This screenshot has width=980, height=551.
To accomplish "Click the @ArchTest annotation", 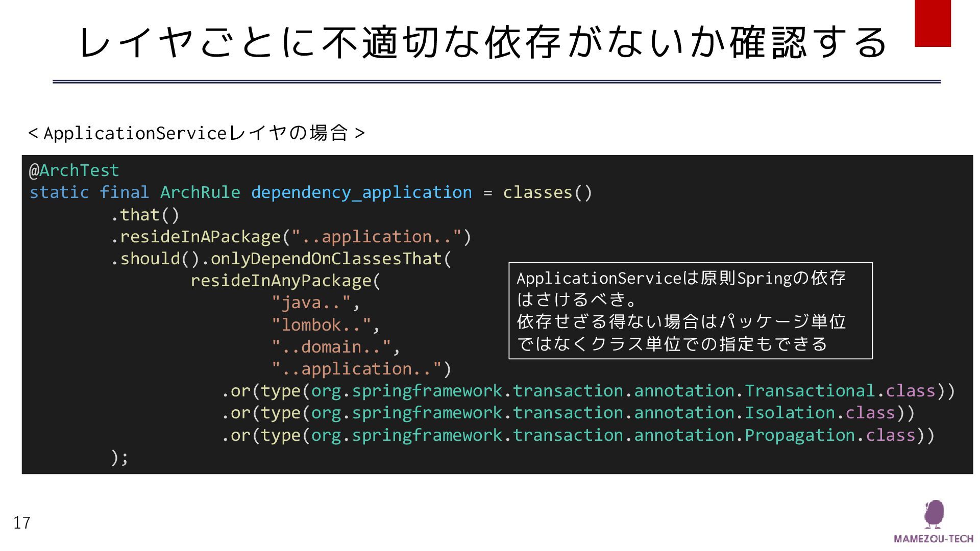I will (74, 170).
